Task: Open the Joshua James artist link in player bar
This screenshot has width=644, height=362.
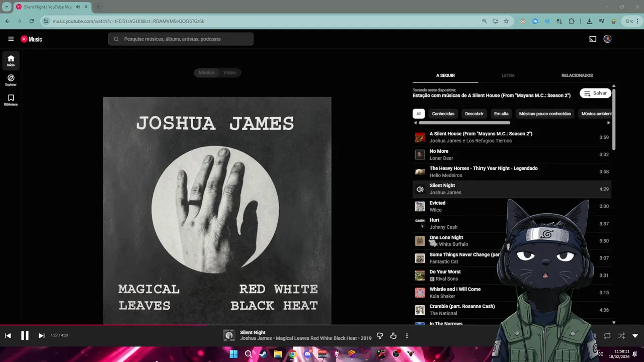Action: [x=256, y=338]
